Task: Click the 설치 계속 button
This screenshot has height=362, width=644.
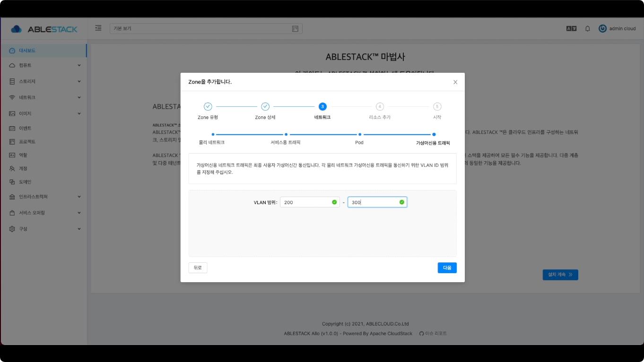Action: tap(560, 275)
